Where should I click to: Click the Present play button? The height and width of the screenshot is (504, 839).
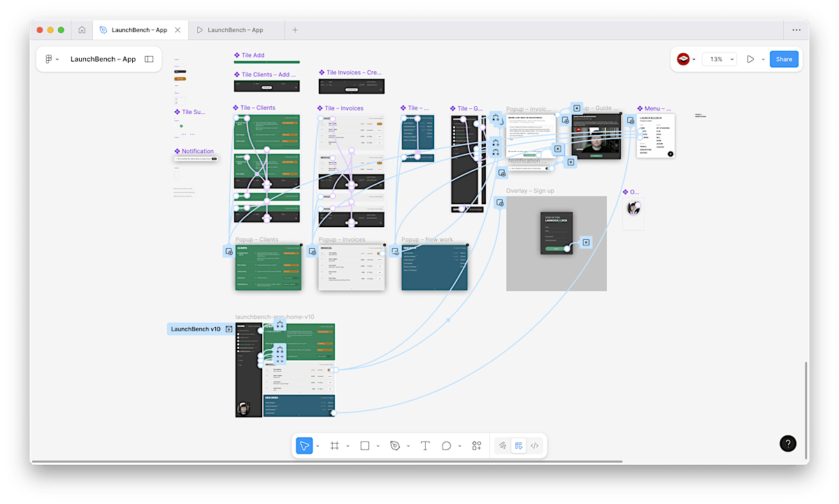coord(750,59)
